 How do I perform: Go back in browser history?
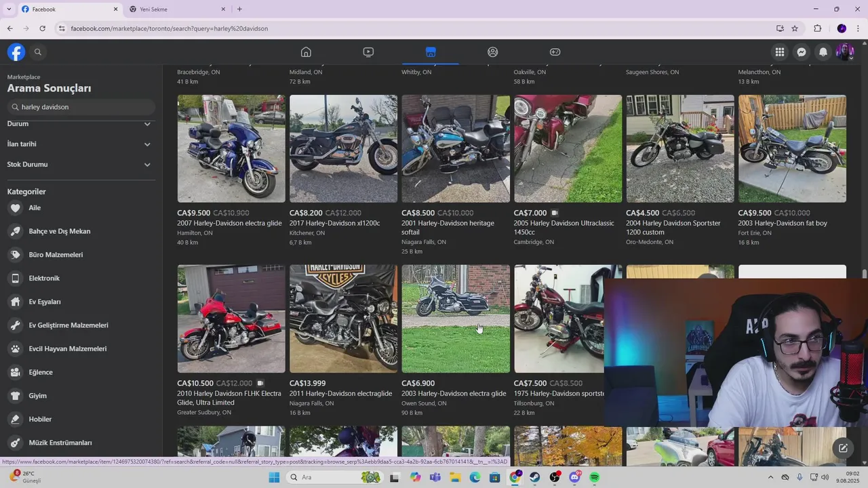coord(9,28)
